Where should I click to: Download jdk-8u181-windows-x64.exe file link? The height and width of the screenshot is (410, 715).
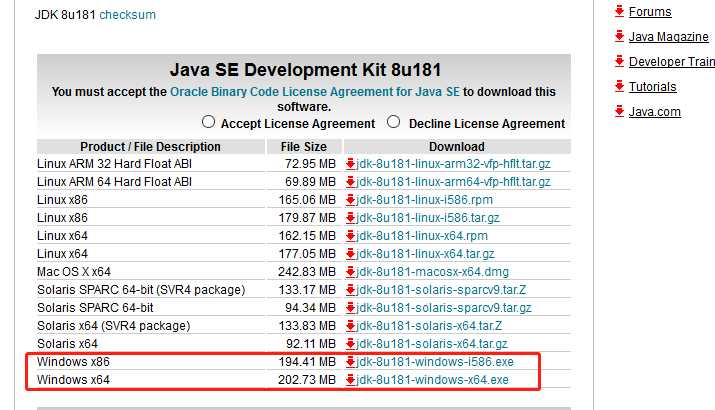(432, 380)
